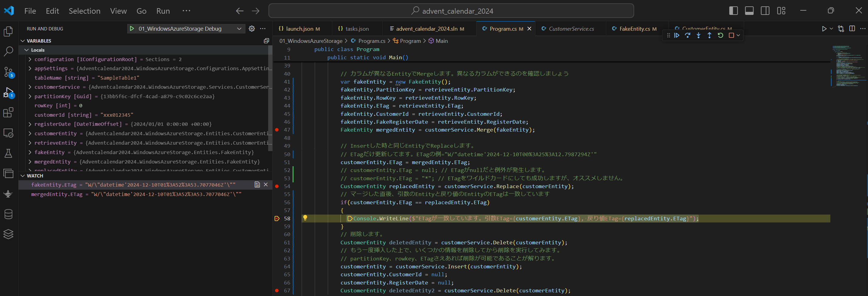This screenshot has height=296, width=868.
Task: Stop the debug session
Action: [731, 35]
